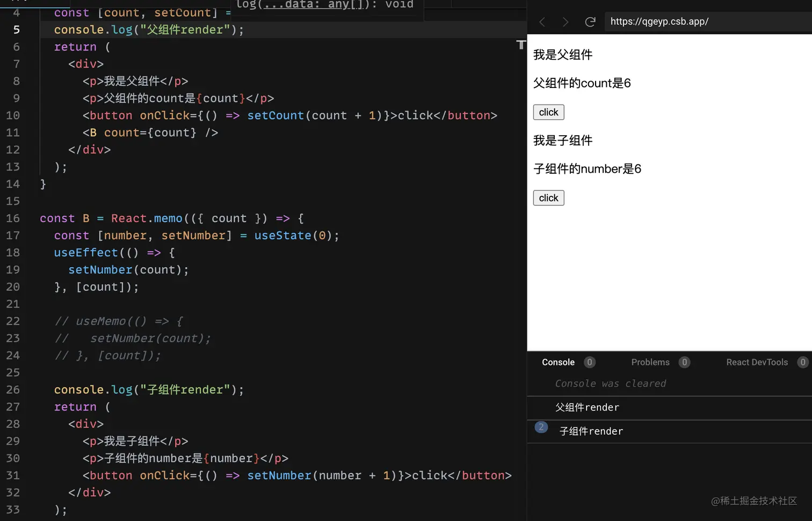Image resolution: width=812 pixels, height=521 pixels.
Task: Click setNumber(number + 1) on line 31
Action: click(x=322, y=475)
